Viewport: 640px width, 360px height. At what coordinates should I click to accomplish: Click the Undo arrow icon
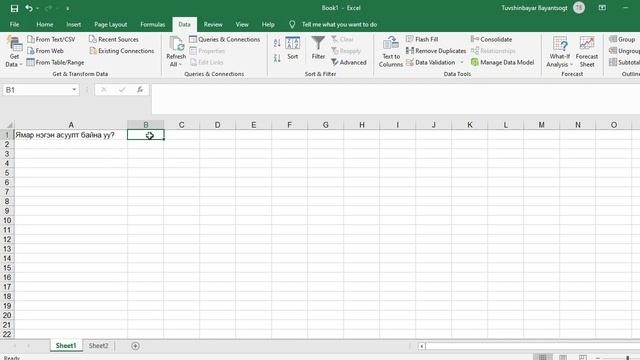point(29,8)
